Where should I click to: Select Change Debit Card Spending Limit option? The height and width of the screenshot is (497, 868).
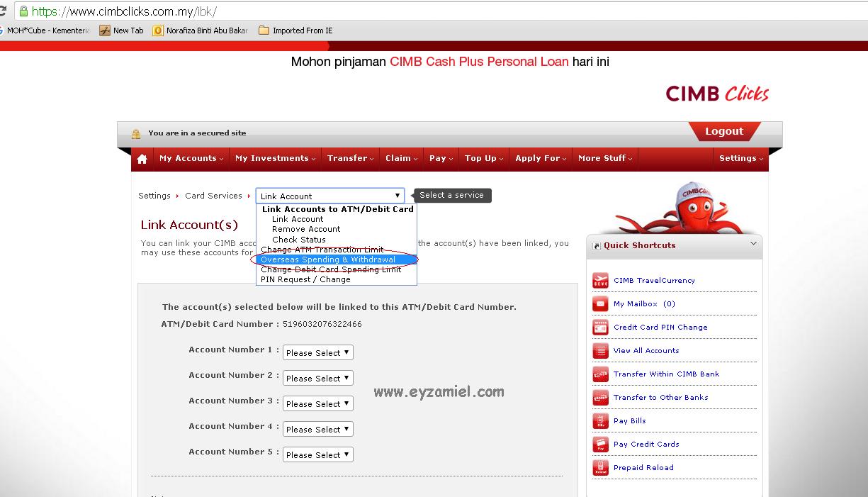point(331,269)
